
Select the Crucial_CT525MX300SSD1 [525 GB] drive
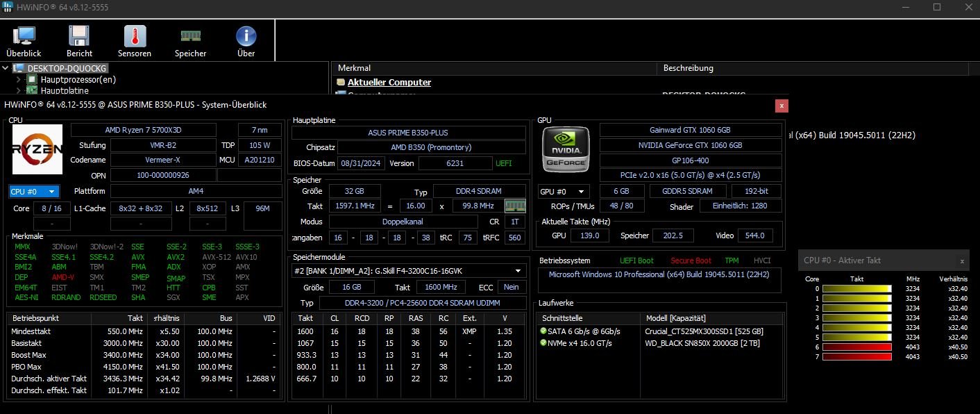pos(704,331)
